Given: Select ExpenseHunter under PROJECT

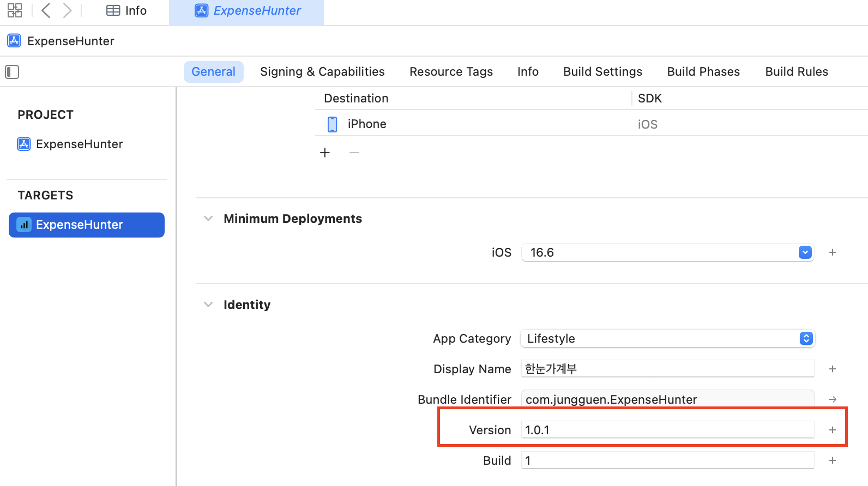Looking at the screenshot, I should point(80,144).
